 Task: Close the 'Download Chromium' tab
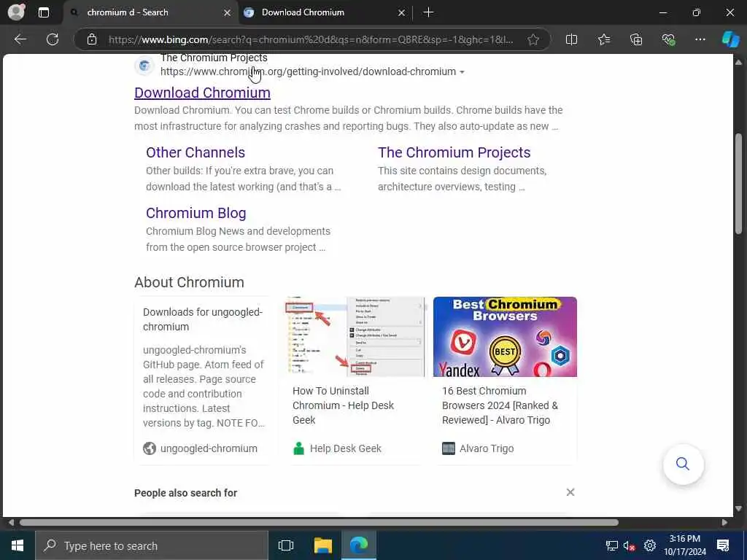coord(402,13)
